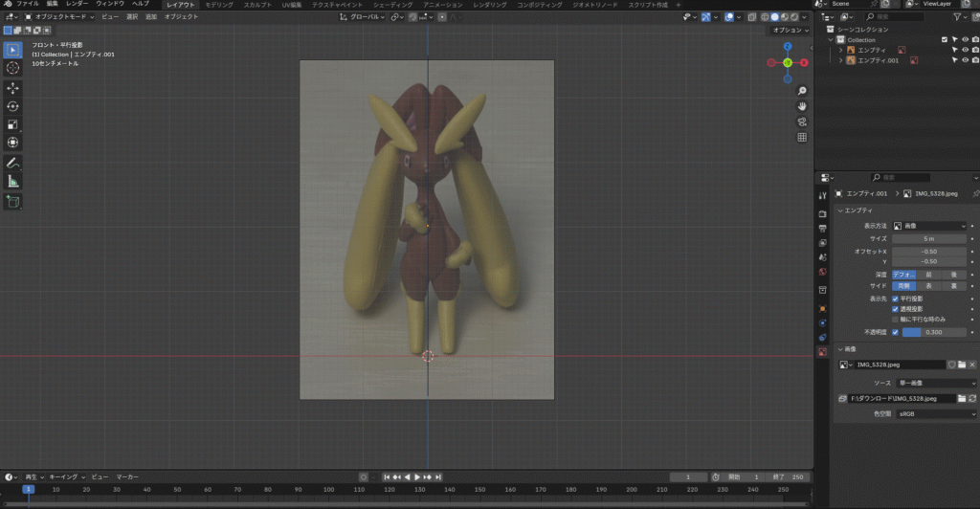The height and width of the screenshot is (509, 980).
Task: Switch orthographic/perspective grid icon
Action: [802, 138]
